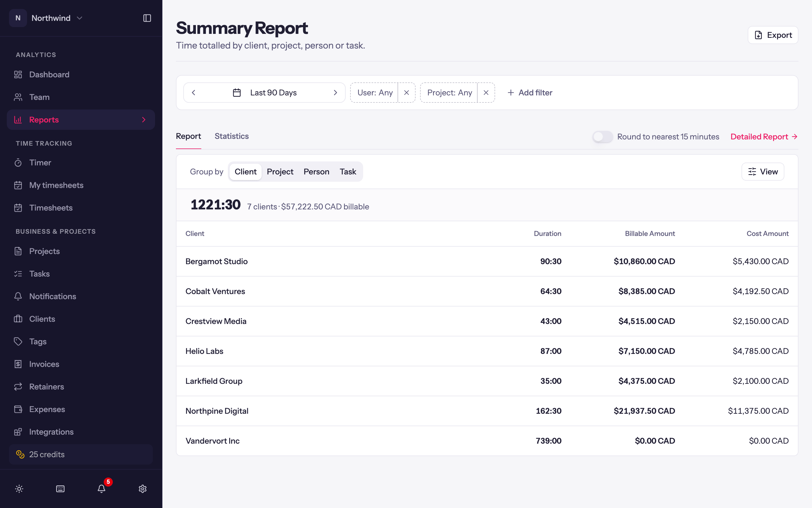Open Tags in the sidebar

point(81,341)
